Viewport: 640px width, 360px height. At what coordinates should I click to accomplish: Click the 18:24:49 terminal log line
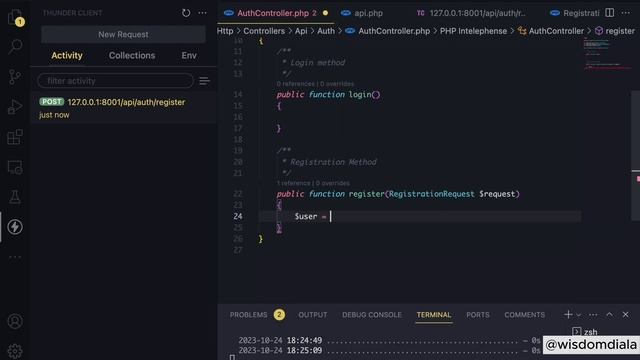click(389, 340)
